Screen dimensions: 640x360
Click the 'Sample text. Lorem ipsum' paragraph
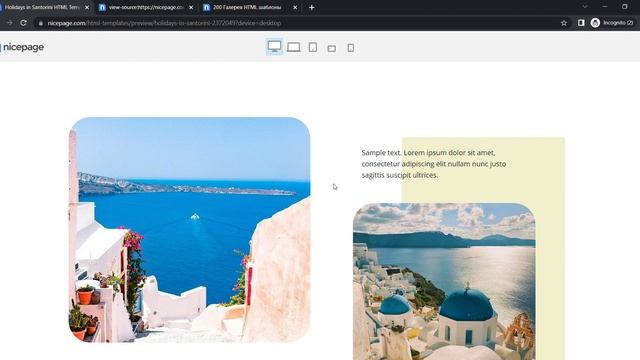point(434,164)
